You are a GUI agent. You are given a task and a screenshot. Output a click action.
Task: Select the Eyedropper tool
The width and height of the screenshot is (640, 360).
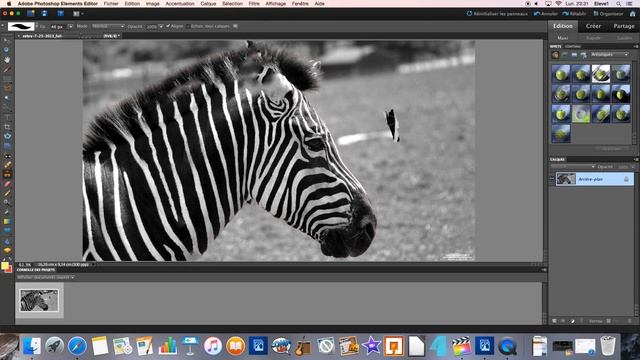(7, 69)
